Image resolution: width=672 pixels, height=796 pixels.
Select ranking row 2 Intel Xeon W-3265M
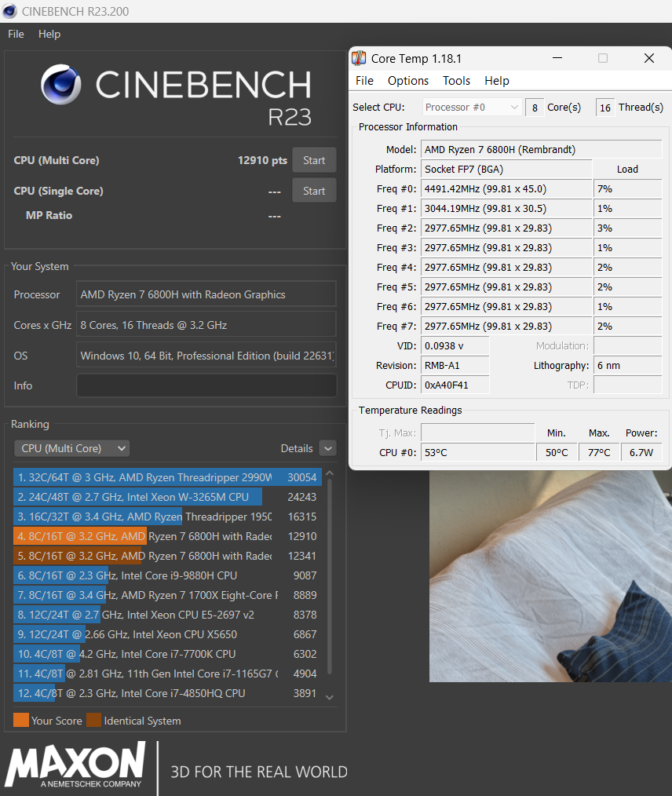167,497
